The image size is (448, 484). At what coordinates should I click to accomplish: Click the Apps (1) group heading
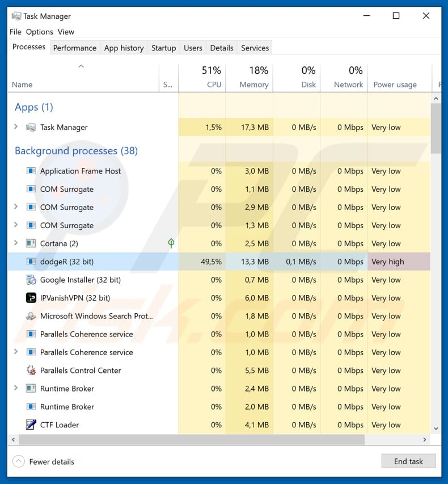(34, 107)
